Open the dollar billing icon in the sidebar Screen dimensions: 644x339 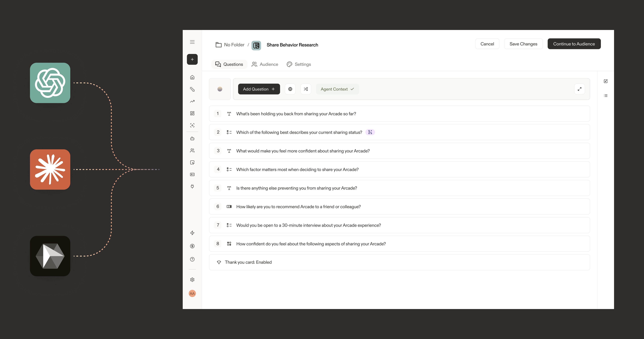pos(192,246)
